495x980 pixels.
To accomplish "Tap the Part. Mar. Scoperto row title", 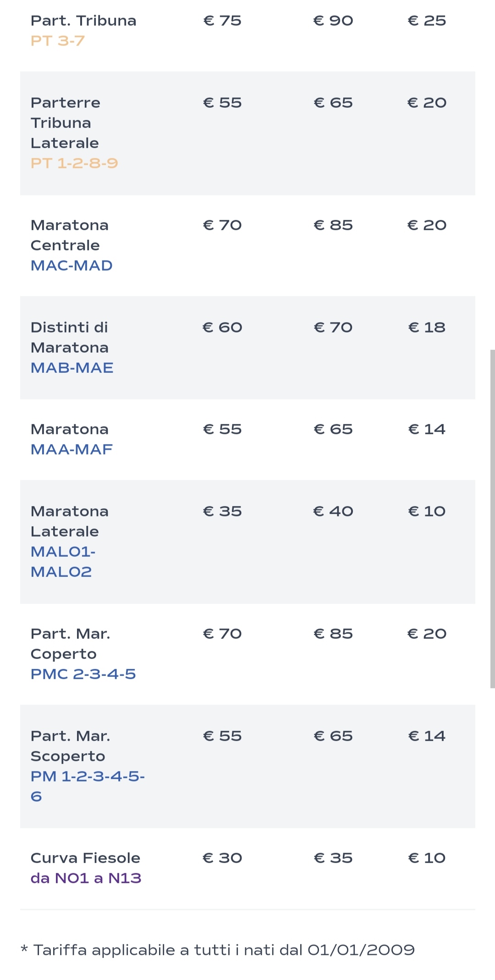I will click(x=70, y=746).
